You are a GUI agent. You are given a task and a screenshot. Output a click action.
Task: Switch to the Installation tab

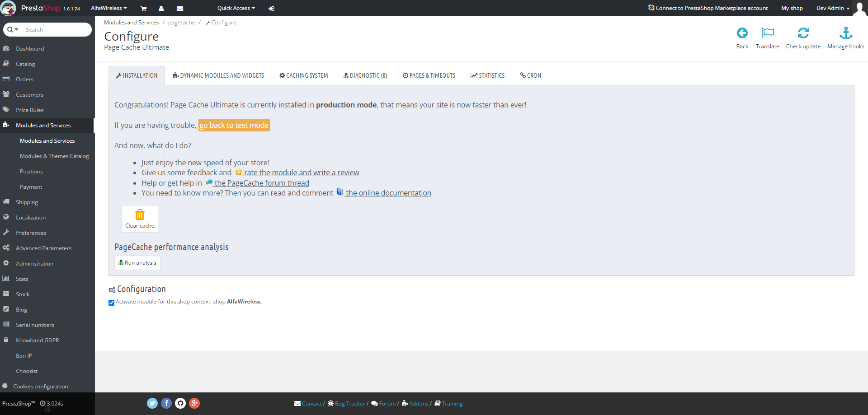coord(137,75)
